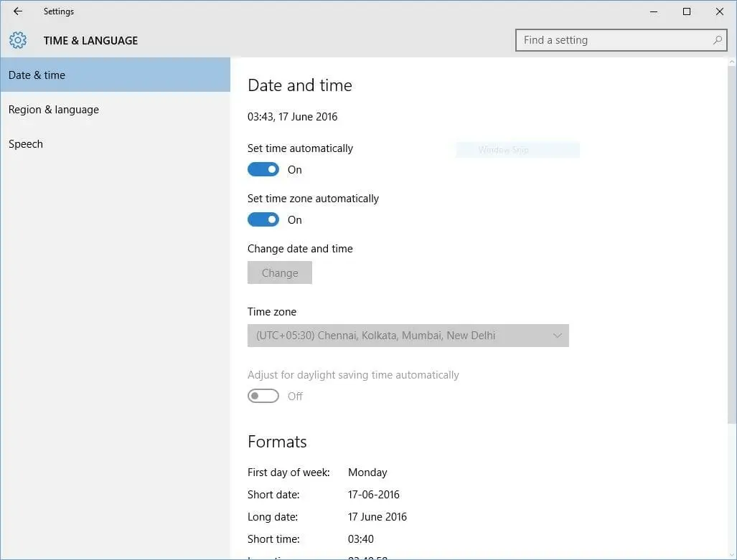This screenshot has height=560, width=737.
Task: Click the Short date label
Action: pyautogui.click(x=273, y=494)
